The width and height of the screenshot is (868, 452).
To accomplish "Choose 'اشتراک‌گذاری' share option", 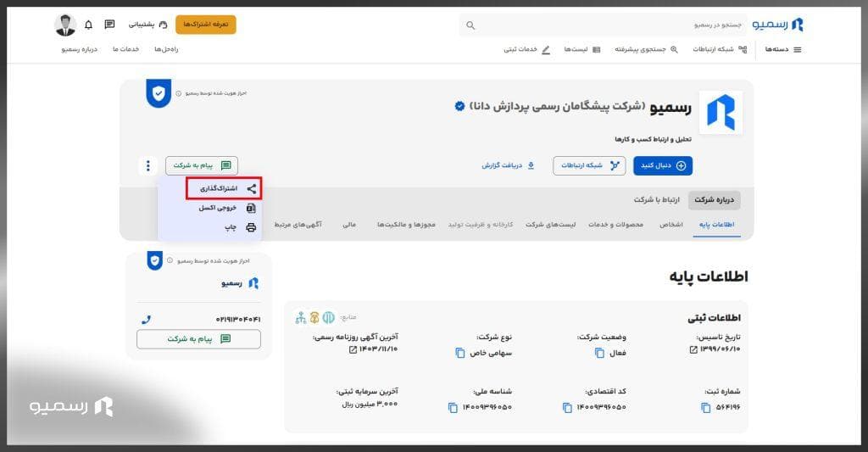I will (x=224, y=189).
